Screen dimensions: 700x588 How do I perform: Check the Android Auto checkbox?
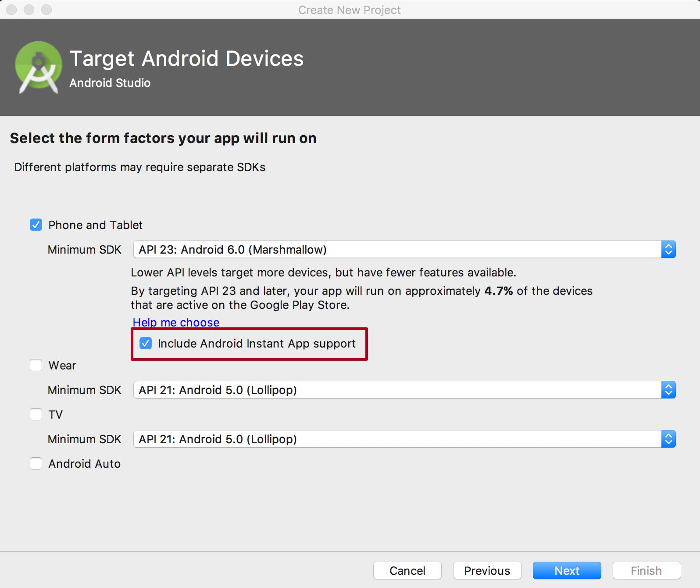pos(36,463)
